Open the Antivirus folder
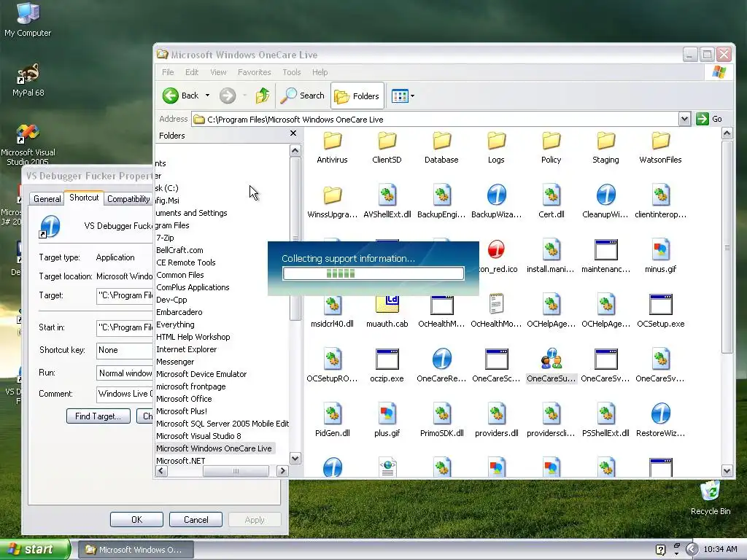747x560 pixels. (x=332, y=148)
